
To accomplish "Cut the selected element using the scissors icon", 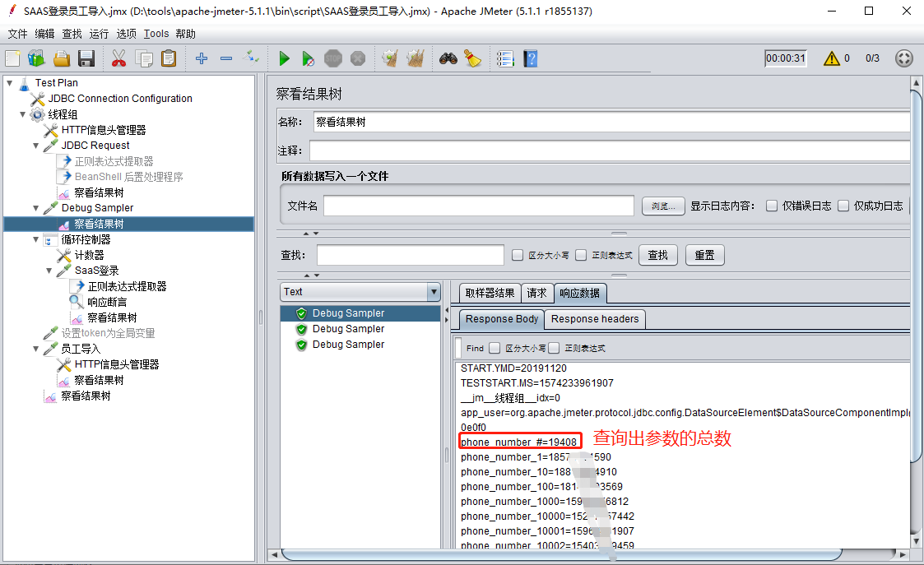I will click(x=118, y=58).
